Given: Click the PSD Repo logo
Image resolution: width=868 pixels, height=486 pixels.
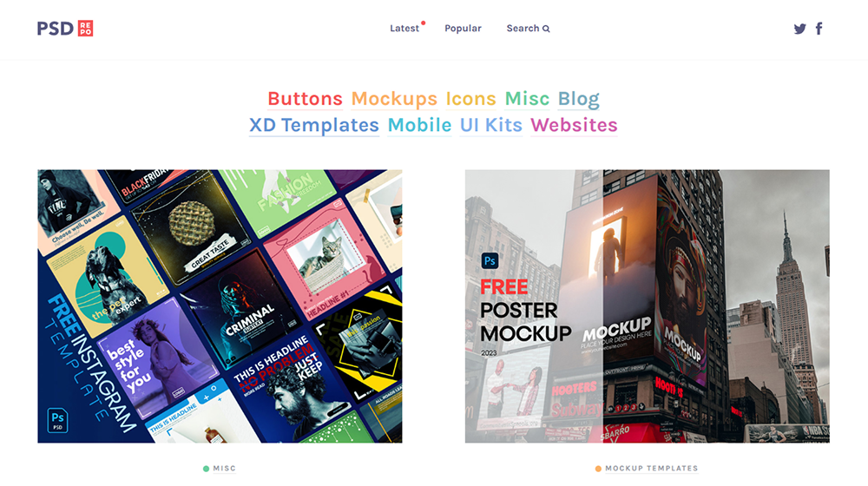Looking at the screenshot, I should [65, 29].
